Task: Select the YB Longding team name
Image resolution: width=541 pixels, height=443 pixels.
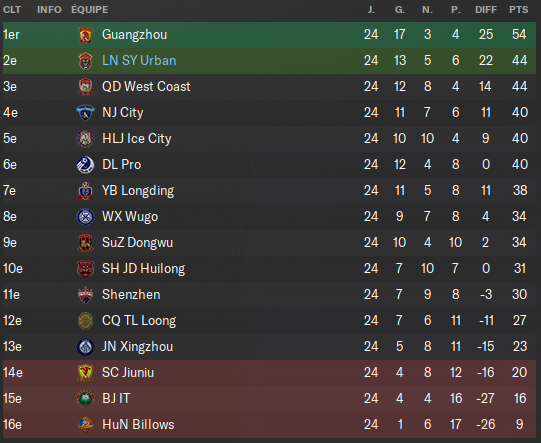Action: [138, 191]
